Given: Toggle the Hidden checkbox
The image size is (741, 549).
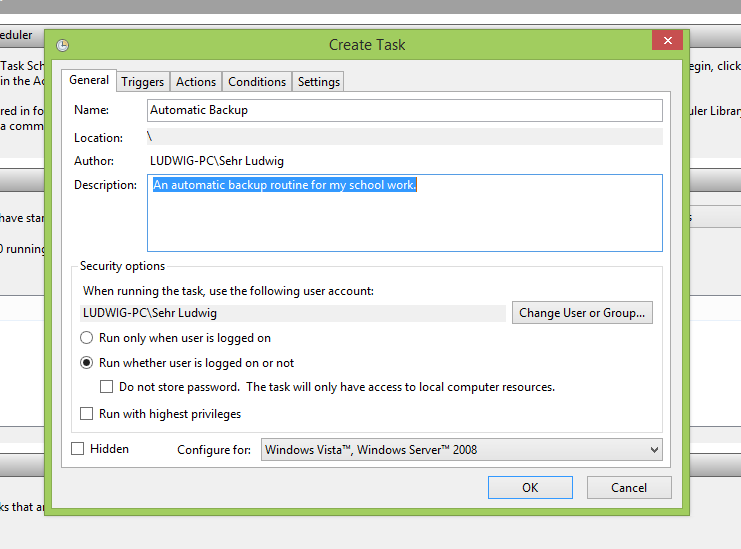Looking at the screenshot, I should tap(78, 449).
